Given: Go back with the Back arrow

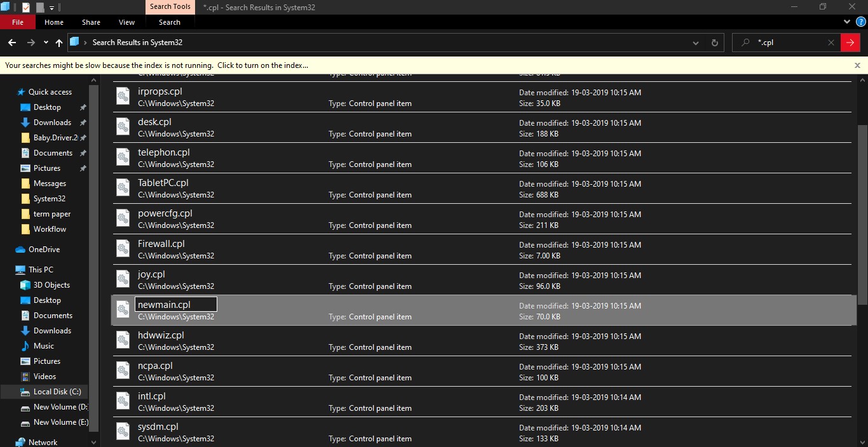Looking at the screenshot, I should coord(11,43).
